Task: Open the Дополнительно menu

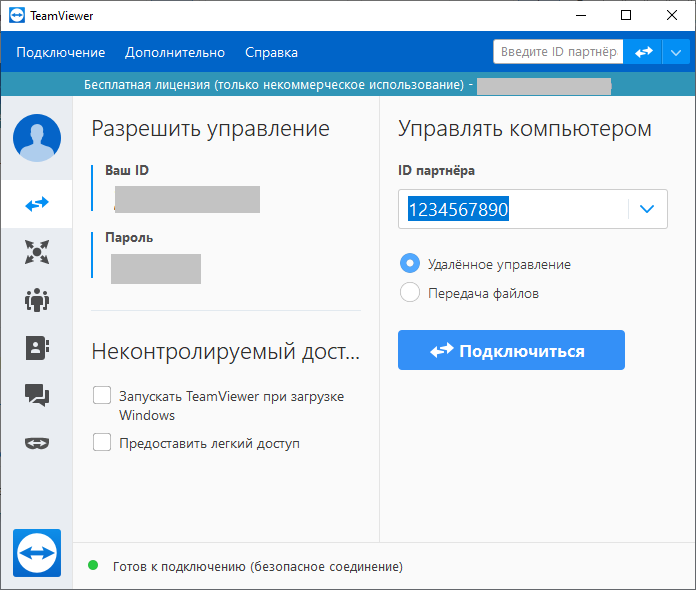Action: 175,52
